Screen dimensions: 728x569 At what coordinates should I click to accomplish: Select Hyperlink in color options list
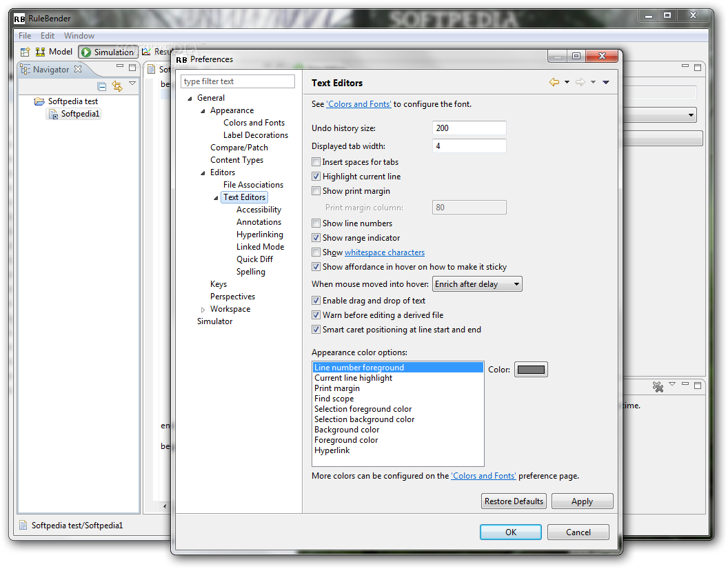coord(397,450)
